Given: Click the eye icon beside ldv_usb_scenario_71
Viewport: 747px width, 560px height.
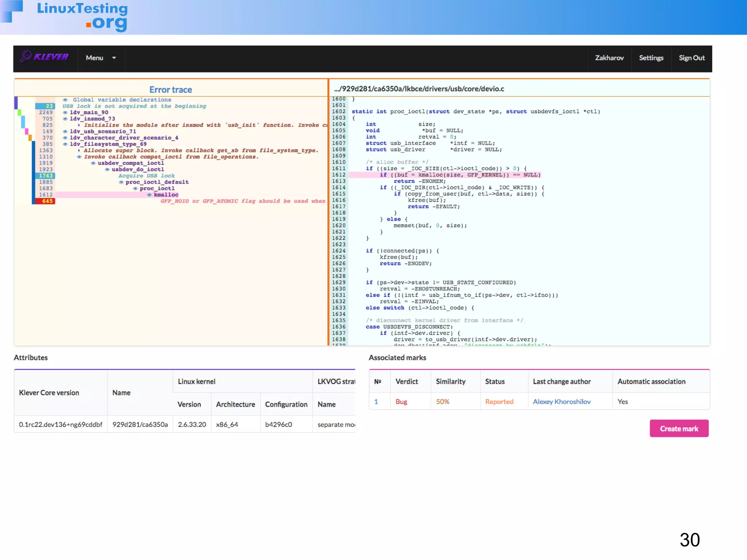Looking at the screenshot, I should (65, 132).
